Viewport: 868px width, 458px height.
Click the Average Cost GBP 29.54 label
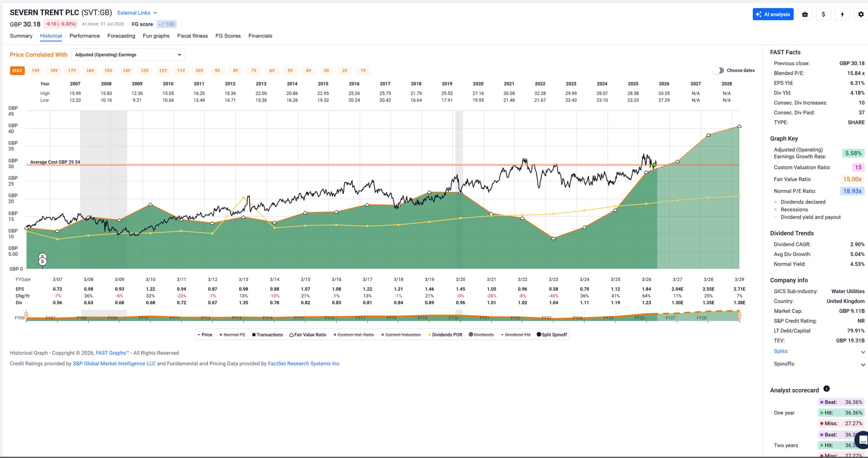[x=55, y=162]
